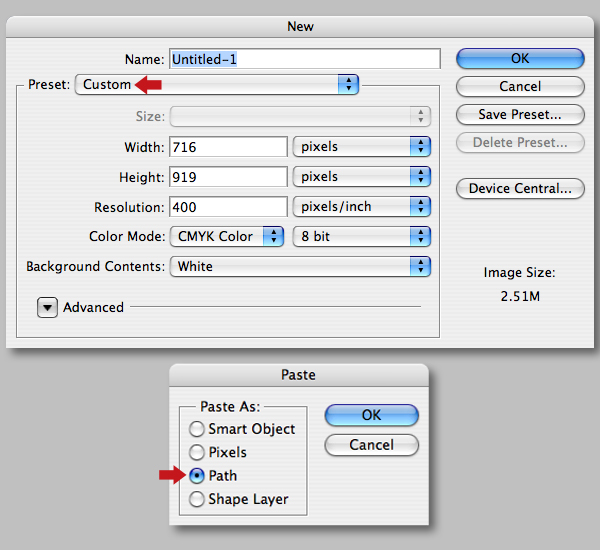Open the Preset Custom dropdown
The width and height of the screenshot is (600, 550).
tap(217, 85)
